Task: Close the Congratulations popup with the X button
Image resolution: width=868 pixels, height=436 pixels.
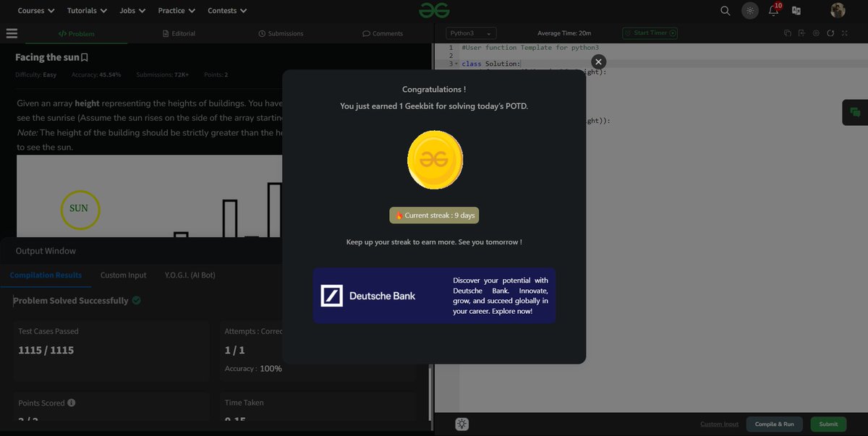Action: click(598, 62)
